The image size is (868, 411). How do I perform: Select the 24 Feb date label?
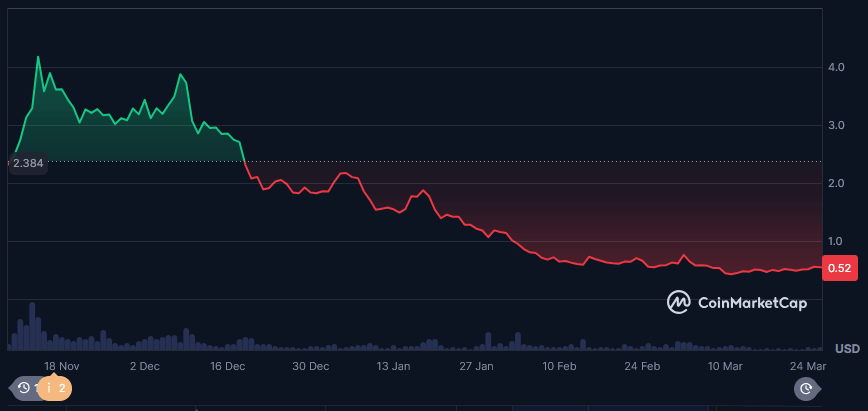643,367
